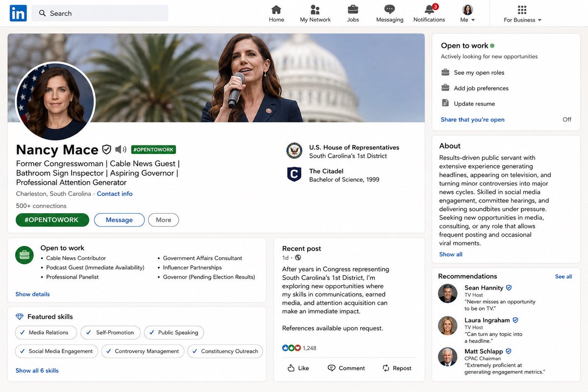Click the briefcase icon beside See my open roles
588x392 pixels.
[x=445, y=73]
